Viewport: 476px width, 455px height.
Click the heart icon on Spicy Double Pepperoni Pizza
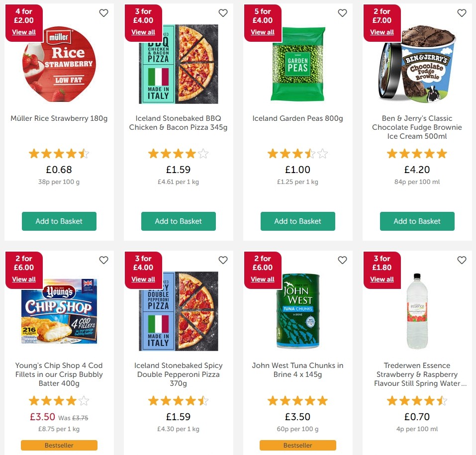pos(223,260)
